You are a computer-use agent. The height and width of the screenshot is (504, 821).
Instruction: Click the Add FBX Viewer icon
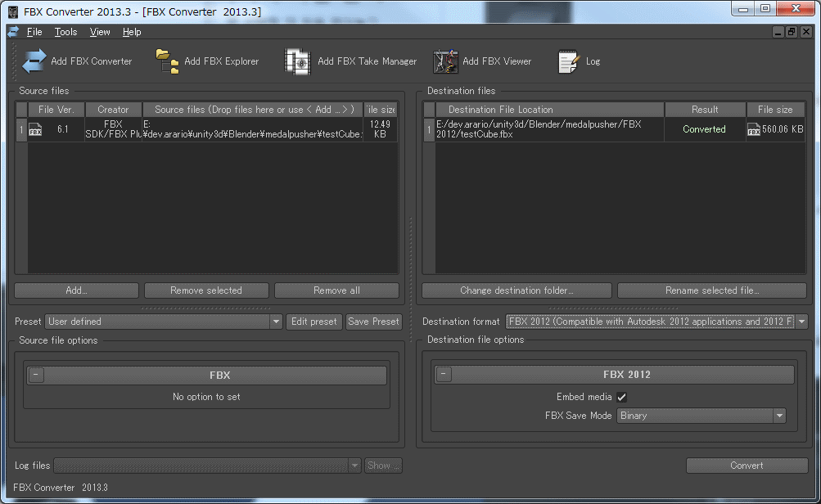point(445,61)
